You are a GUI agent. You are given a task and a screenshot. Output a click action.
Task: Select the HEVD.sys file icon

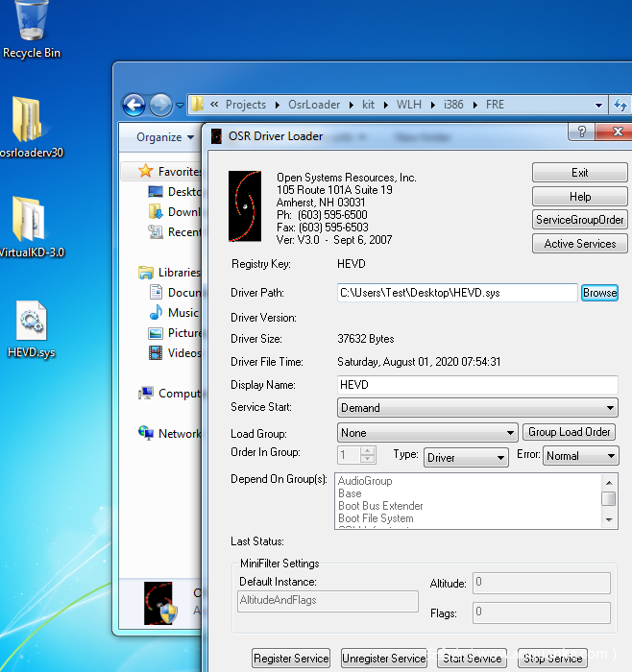(32, 322)
